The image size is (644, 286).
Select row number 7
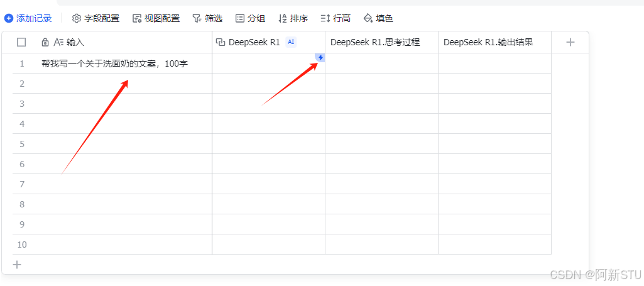point(22,185)
